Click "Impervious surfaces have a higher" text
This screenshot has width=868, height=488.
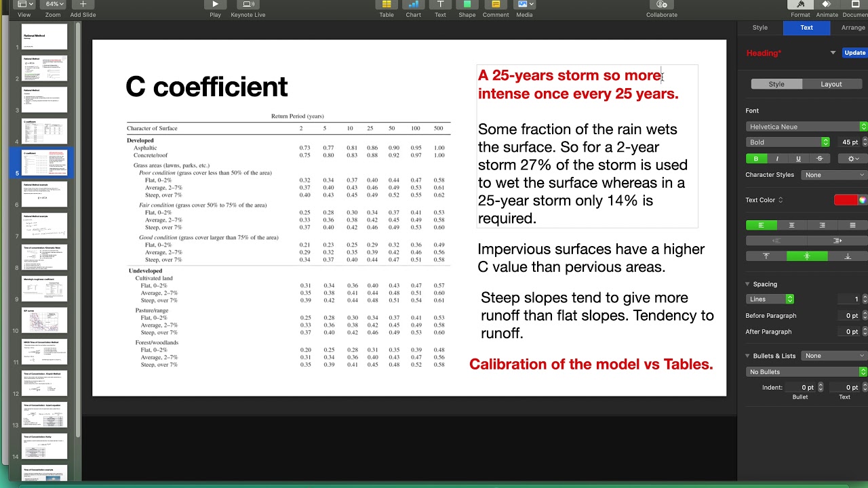[591, 249]
